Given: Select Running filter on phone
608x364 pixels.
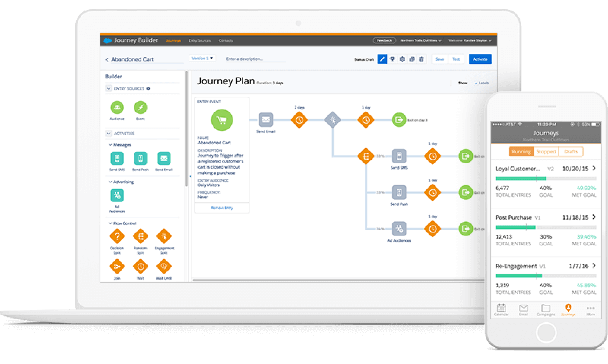Looking at the screenshot, I should pyautogui.click(x=521, y=152).
